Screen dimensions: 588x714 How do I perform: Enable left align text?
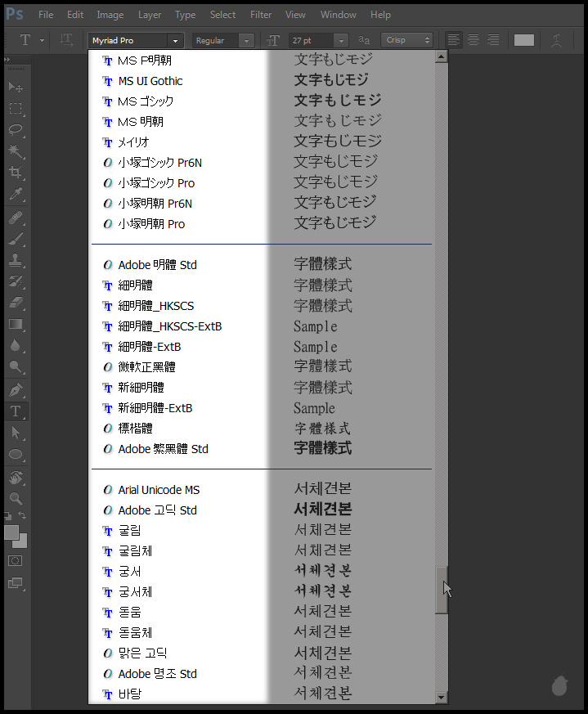pyautogui.click(x=454, y=40)
